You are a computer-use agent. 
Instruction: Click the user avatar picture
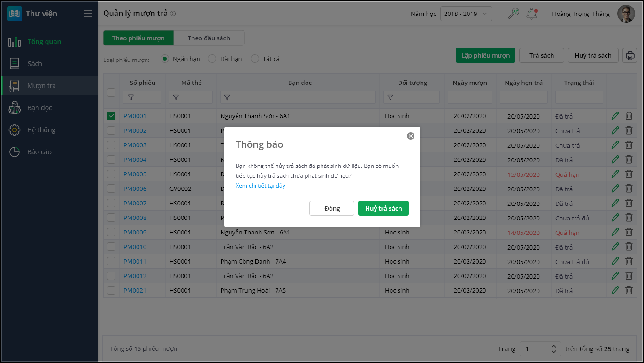pyautogui.click(x=626, y=14)
